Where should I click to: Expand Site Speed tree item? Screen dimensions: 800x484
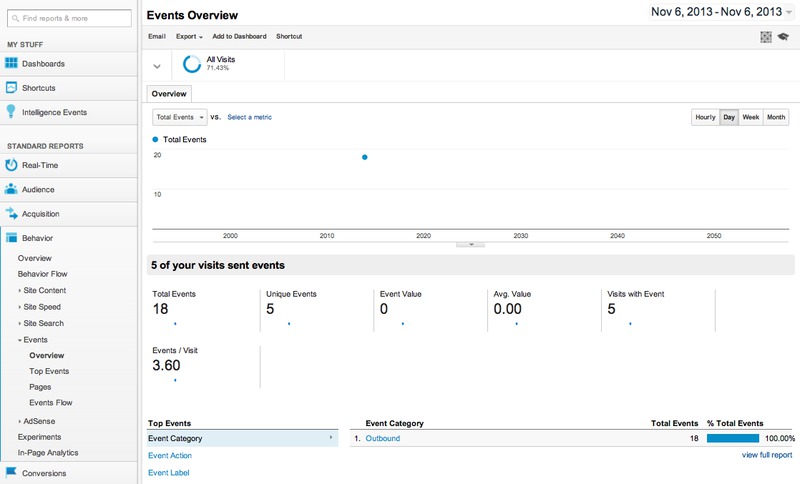[x=19, y=307]
